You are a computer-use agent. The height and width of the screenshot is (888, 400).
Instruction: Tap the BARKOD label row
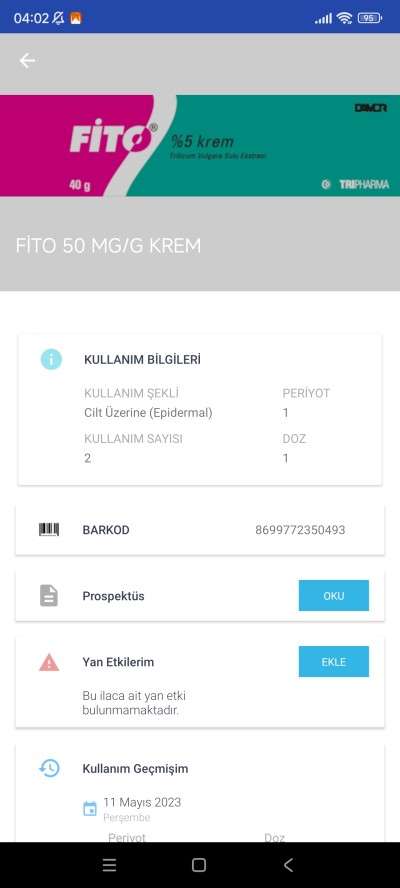[200, 530]
